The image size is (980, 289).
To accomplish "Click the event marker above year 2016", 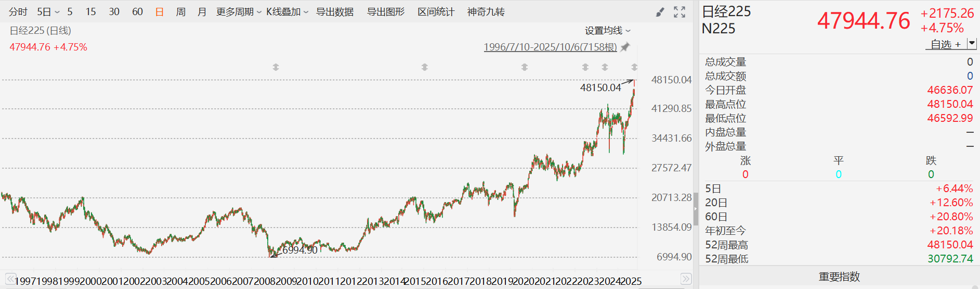I will coord(425,67).
